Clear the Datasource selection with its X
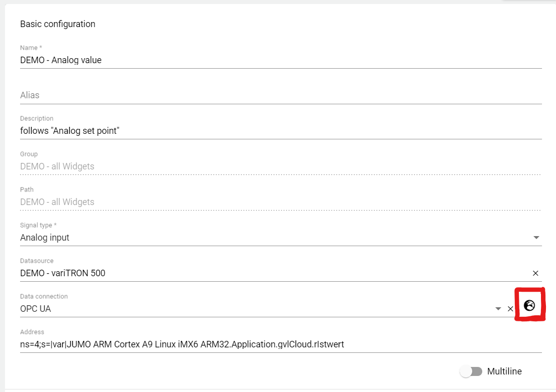The width and height of the screenshot is (556, 392). pyautogui.click(x=535, y=273)
